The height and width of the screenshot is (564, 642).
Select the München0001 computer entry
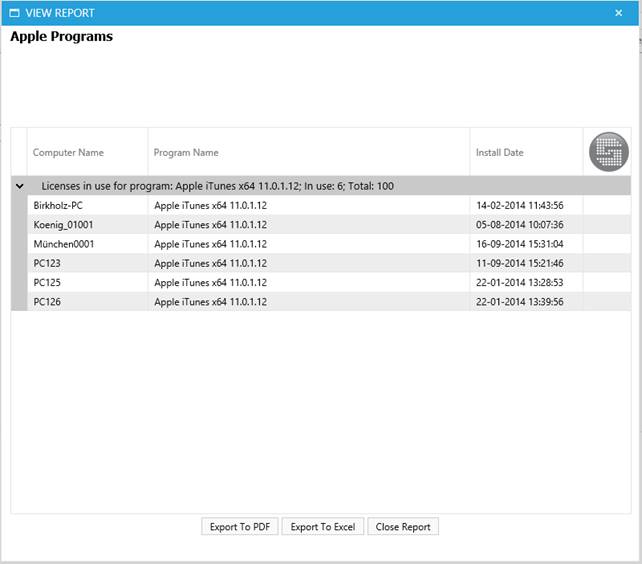[x=64, y=244]
